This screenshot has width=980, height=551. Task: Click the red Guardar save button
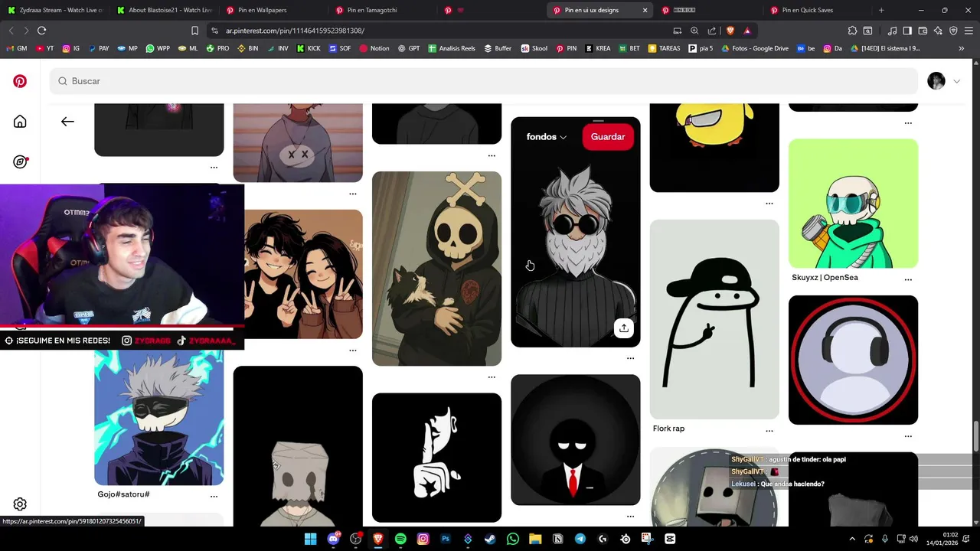[608, 137]
